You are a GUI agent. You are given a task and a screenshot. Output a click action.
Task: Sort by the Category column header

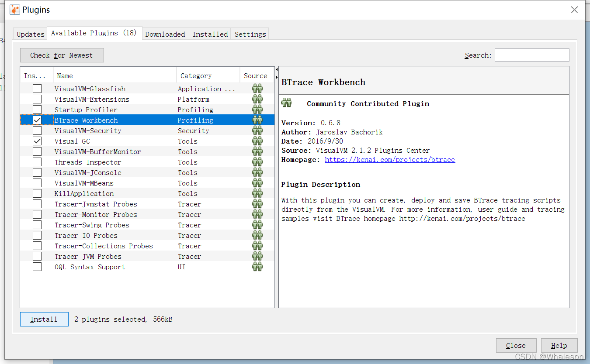[x=208, y=76]
